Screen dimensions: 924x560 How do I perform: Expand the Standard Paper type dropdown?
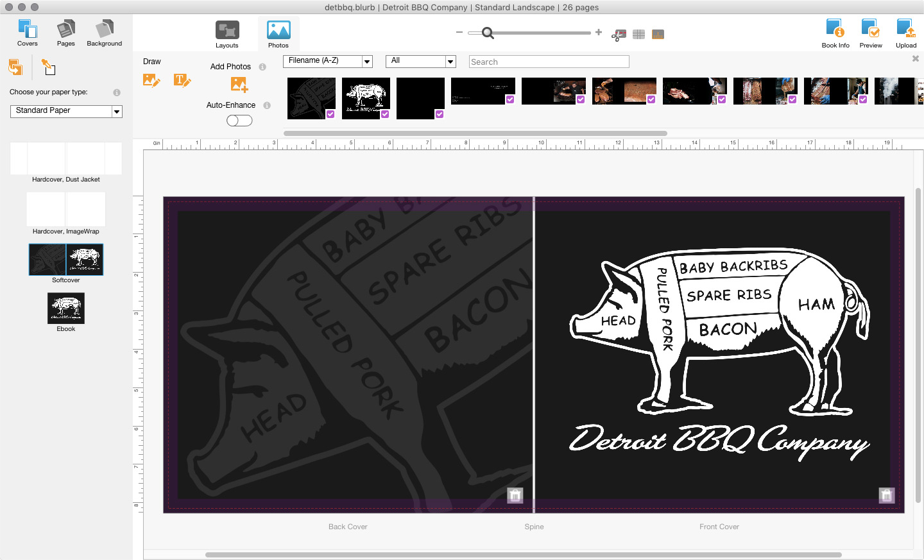coord(66,111)
